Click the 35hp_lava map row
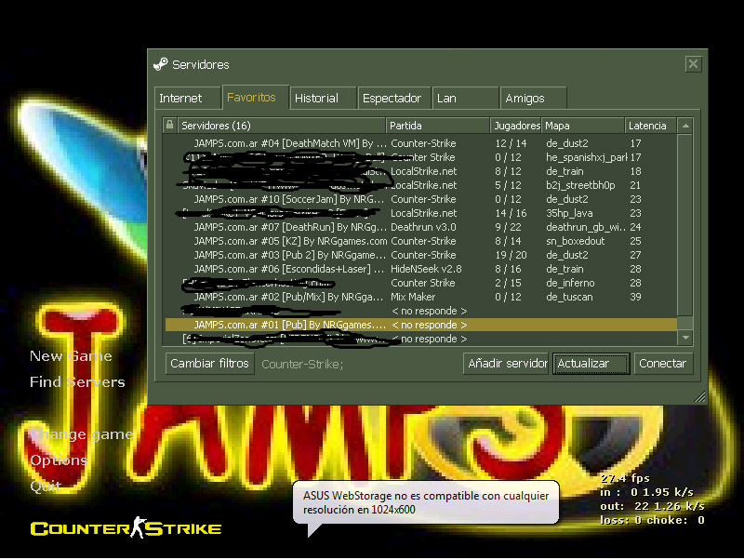Screen dimensions: 744x560 (x=420, y=213)
